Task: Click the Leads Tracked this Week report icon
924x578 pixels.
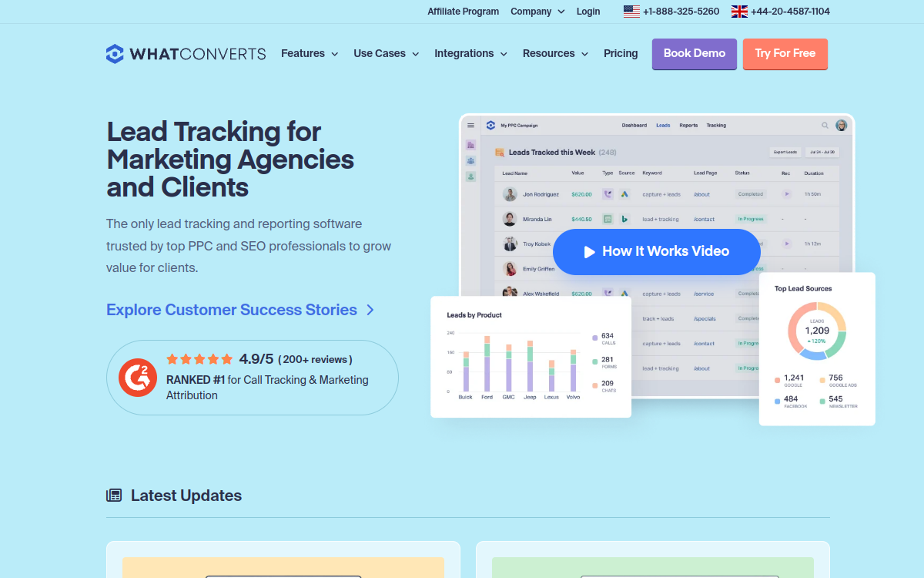Action: click(500, 153)
